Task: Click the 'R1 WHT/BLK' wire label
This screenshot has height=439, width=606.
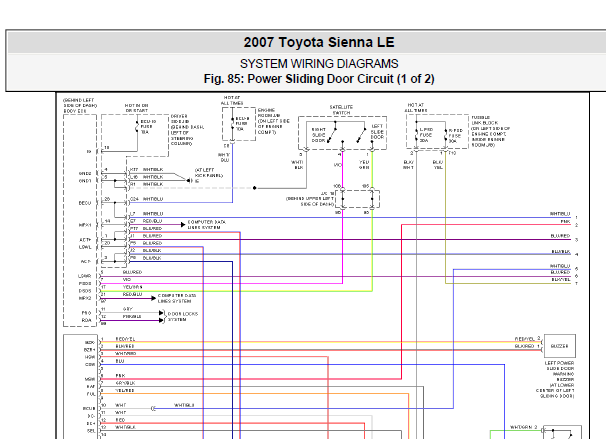Action: click(146, 184)
